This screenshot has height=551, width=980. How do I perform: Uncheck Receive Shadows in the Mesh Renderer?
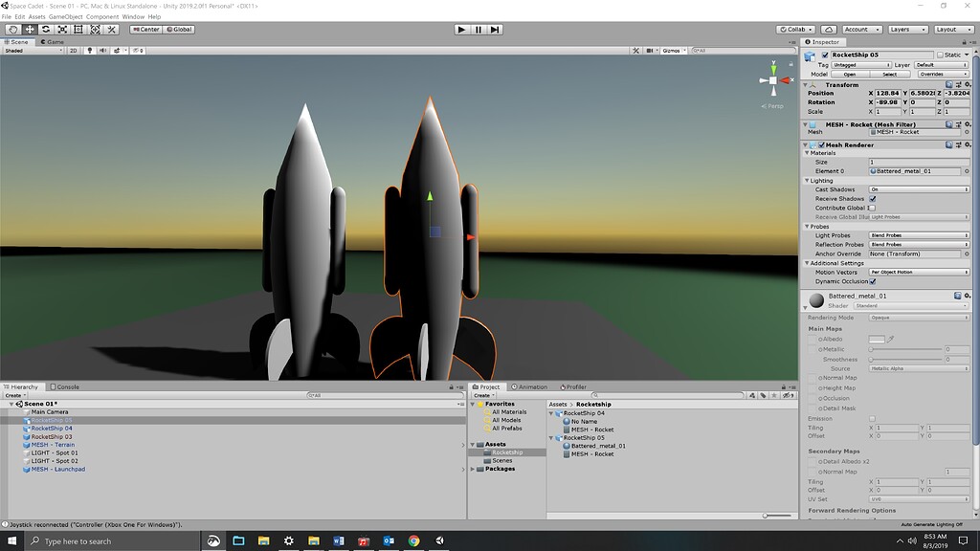872,199
